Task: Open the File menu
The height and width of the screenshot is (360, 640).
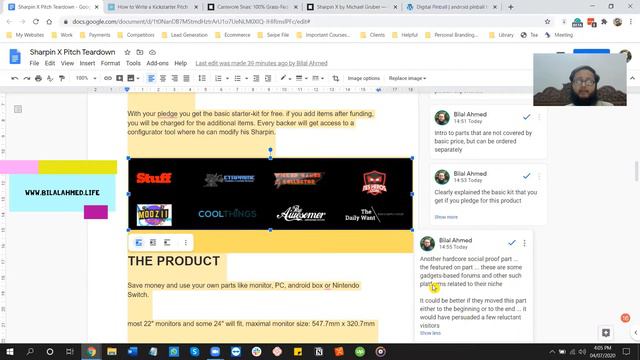Action: pyautogui.click(x=34, y=63)
